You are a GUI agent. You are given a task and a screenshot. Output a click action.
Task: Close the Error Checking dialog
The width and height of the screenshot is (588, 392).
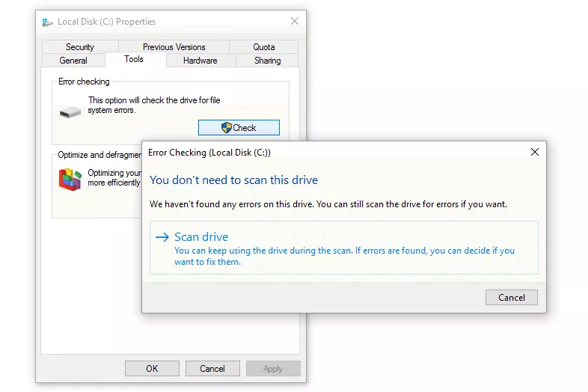535,152
